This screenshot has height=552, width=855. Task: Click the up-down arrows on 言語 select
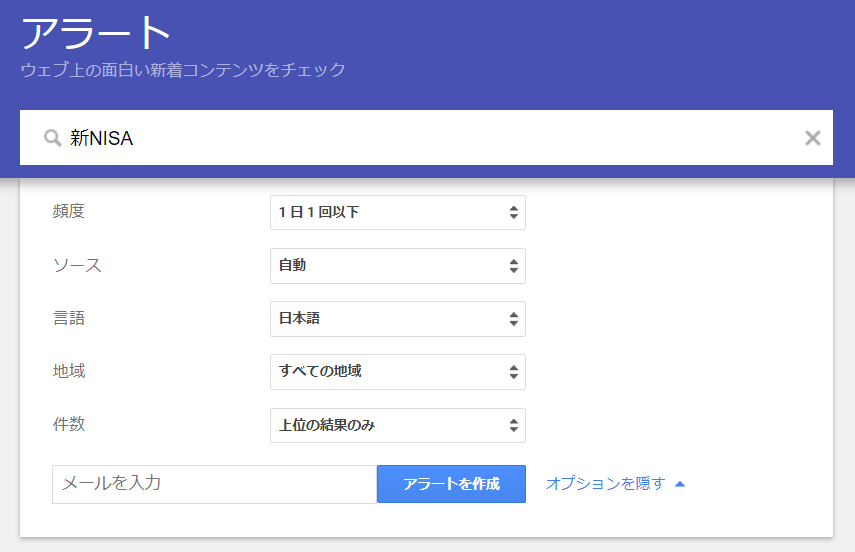click(514, 319)
